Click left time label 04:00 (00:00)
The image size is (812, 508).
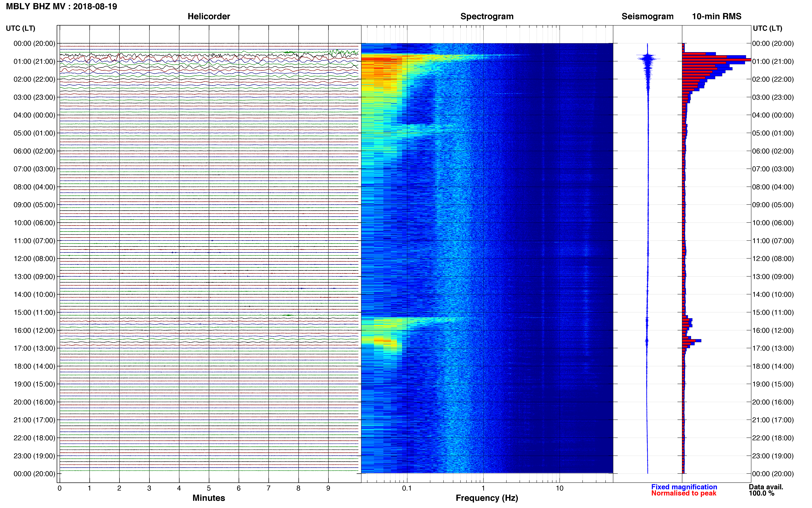pos(34,115)
